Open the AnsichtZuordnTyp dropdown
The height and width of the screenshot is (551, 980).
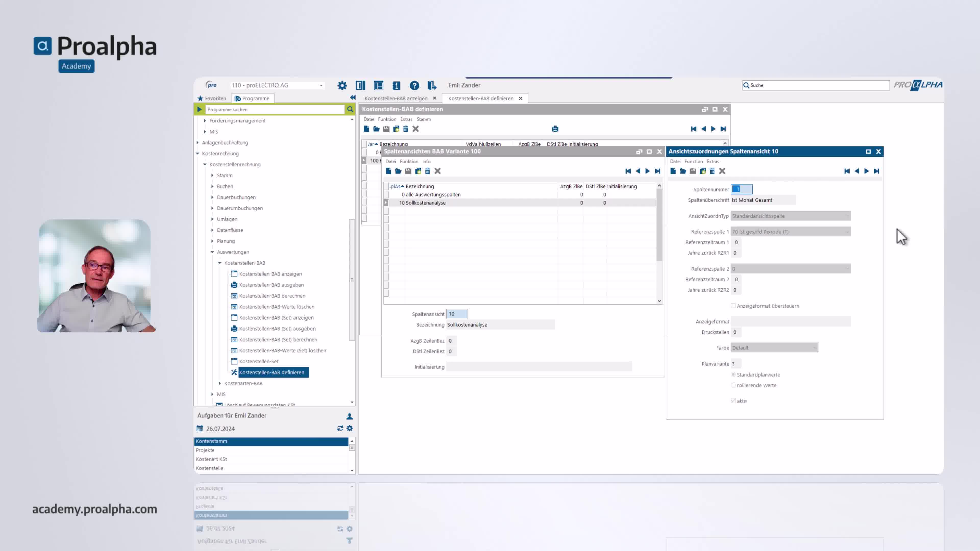click(x=847, y=216)
